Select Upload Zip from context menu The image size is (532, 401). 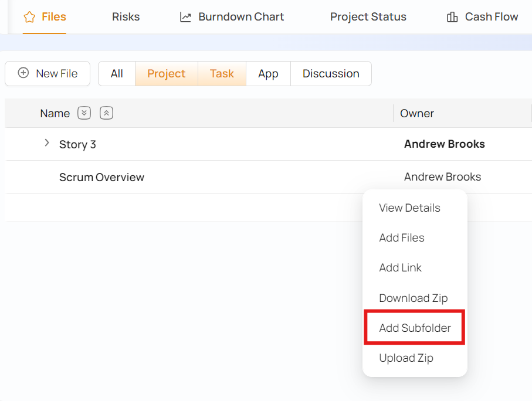(406, 358)
